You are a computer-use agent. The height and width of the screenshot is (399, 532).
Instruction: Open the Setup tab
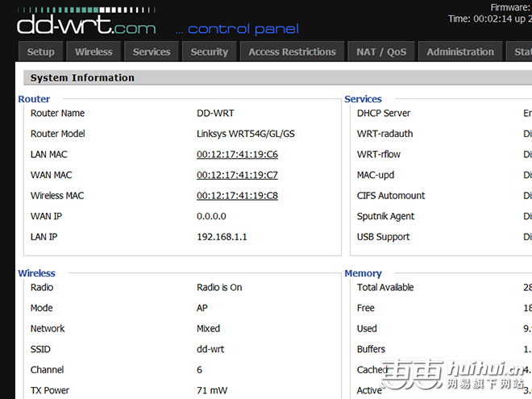41,52
